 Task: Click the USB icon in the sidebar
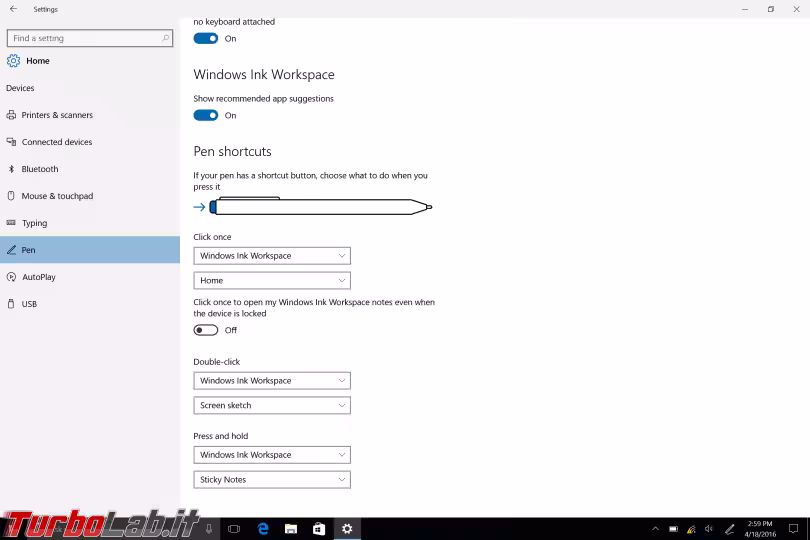click(11, 304)
